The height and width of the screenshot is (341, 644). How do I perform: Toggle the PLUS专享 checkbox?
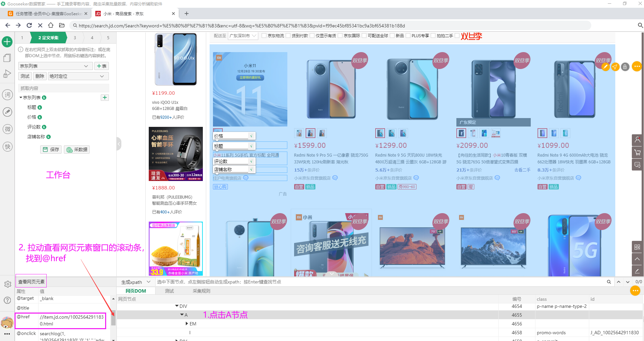[408, 36]
